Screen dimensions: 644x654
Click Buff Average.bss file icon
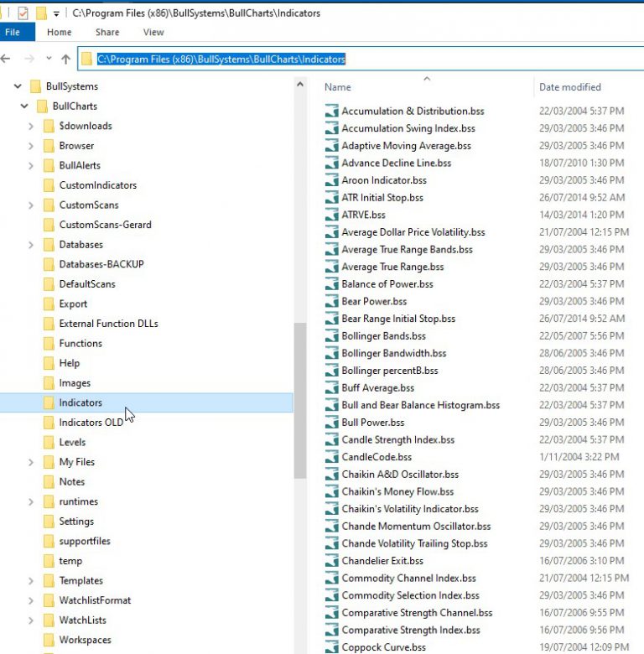coord(331,388)
